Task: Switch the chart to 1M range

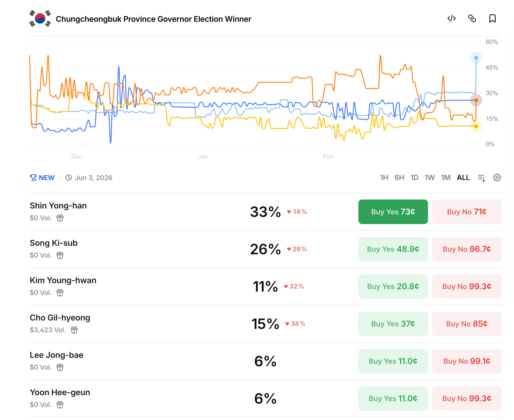Action: pos(446,178)
